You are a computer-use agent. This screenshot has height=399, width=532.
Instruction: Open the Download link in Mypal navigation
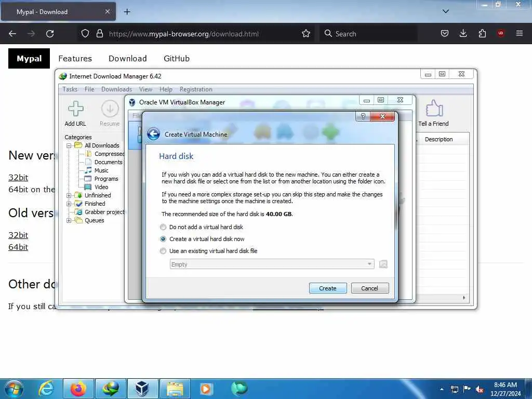pyautogui.click(x=128, y=58)
